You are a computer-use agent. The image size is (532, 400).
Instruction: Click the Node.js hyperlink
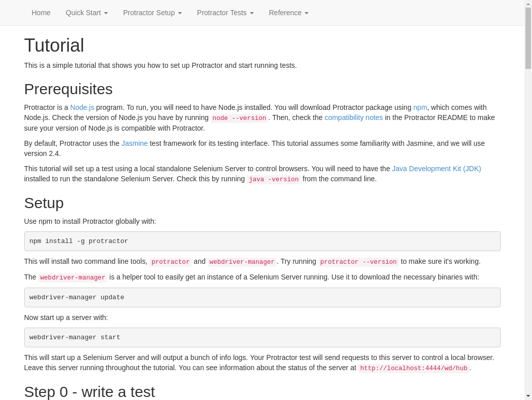coord(82,107)
